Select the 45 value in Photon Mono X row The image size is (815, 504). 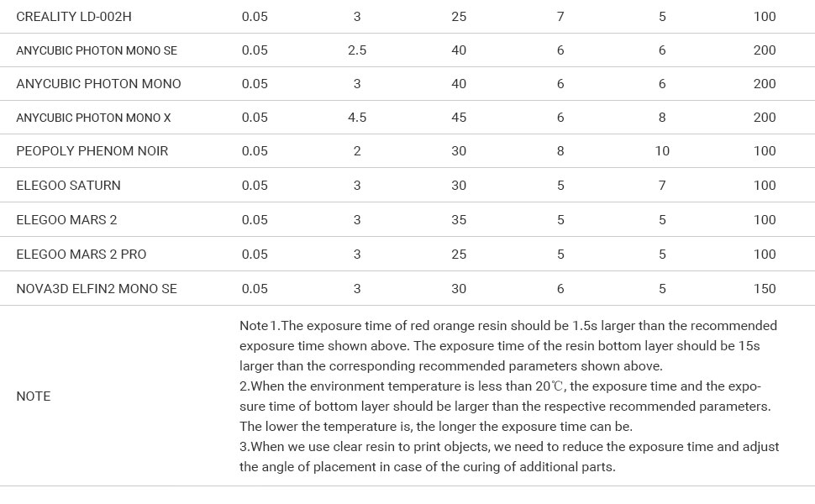pyautogui.click(x=459, y=118)
